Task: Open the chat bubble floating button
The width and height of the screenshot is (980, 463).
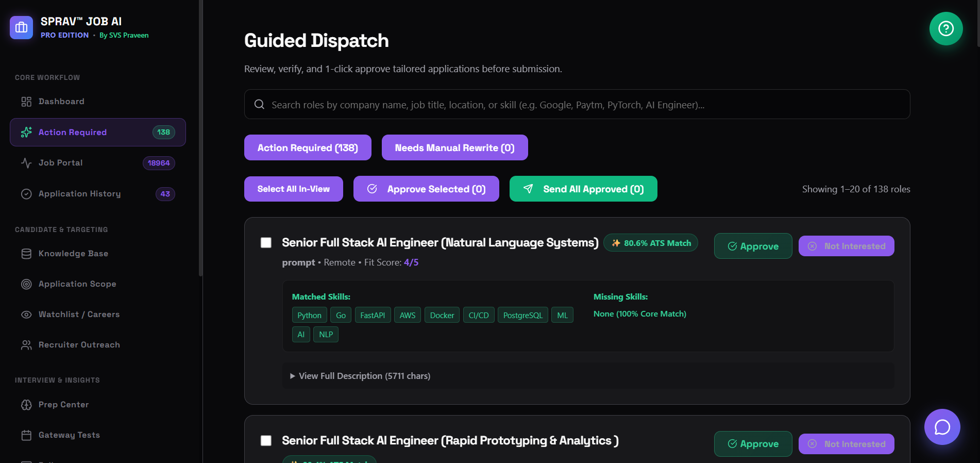Action: [942, 427]
